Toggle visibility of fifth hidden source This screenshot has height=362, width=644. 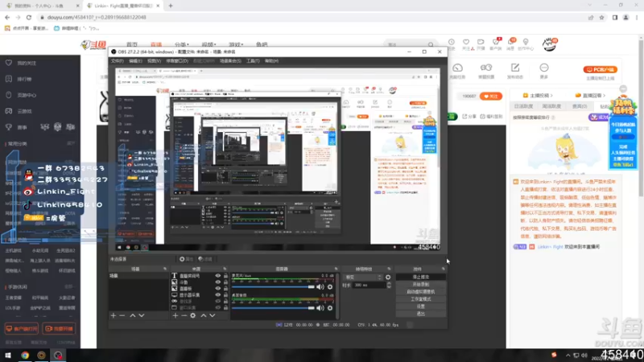point(217,301)
